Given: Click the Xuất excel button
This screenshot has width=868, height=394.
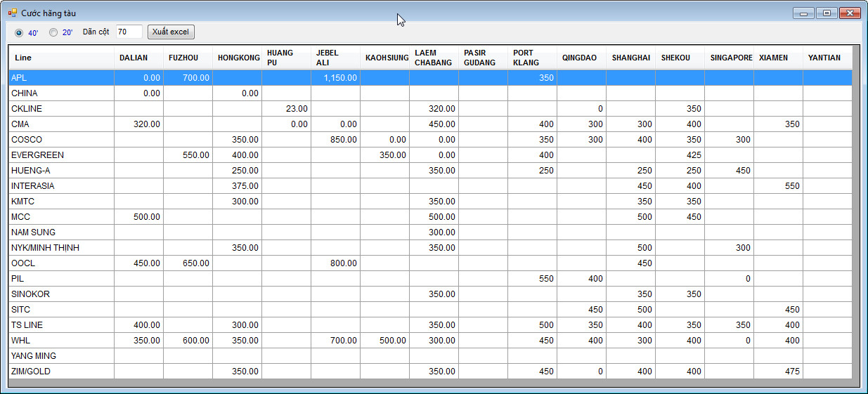Looking at the screenshot, I should pyautogui.click(x=171, y=32).
